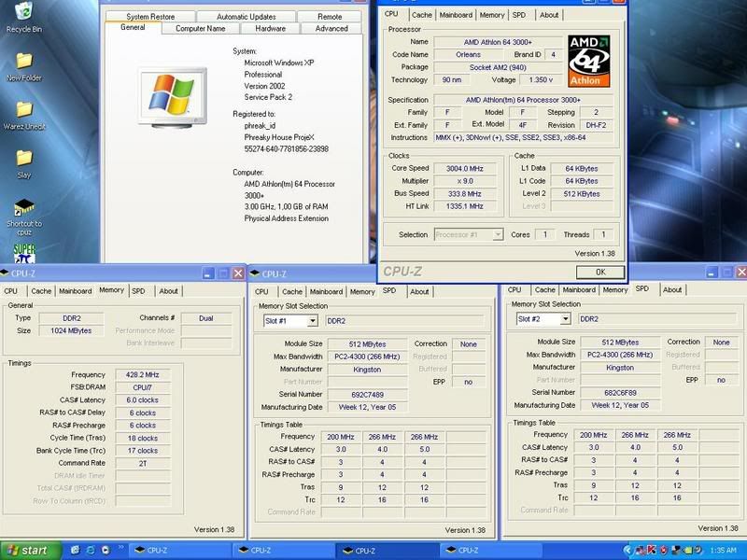Image resolution: width=747 pixels, height=560 pixels.
Task: Expand the Slot #2 memory slot dropdown
Action: coord(564,319)
